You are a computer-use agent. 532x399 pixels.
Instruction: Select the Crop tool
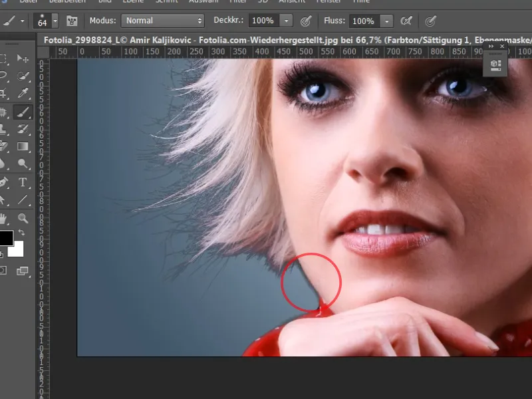pos(3,93)
